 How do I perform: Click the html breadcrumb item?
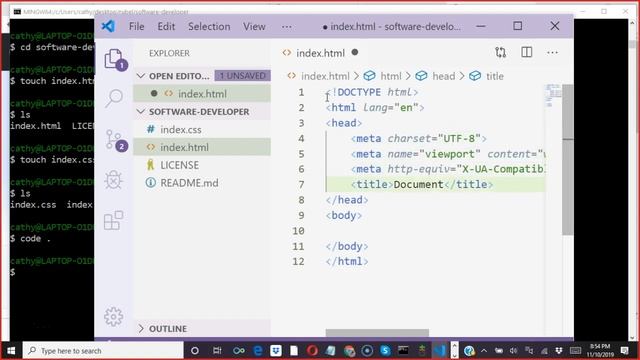pos(391,76)
